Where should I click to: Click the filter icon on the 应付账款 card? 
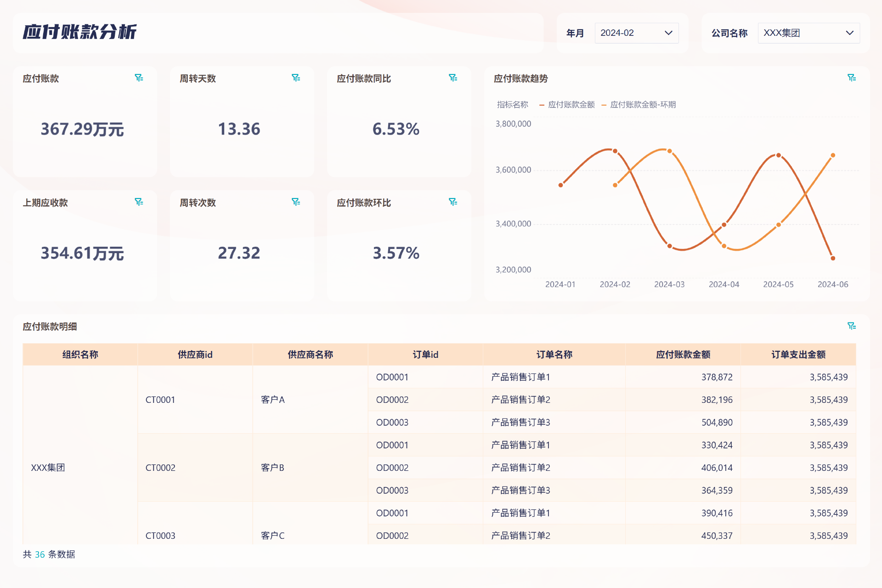point(139,78)
